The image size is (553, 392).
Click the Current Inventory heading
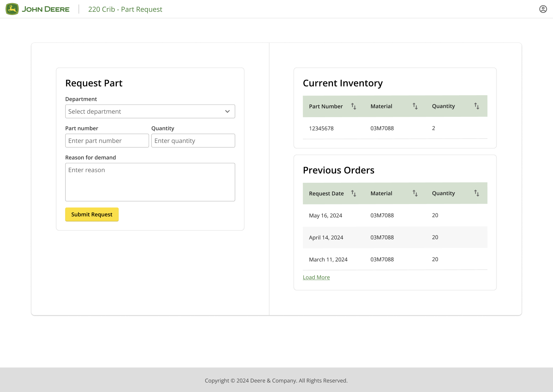pos(343,83)
